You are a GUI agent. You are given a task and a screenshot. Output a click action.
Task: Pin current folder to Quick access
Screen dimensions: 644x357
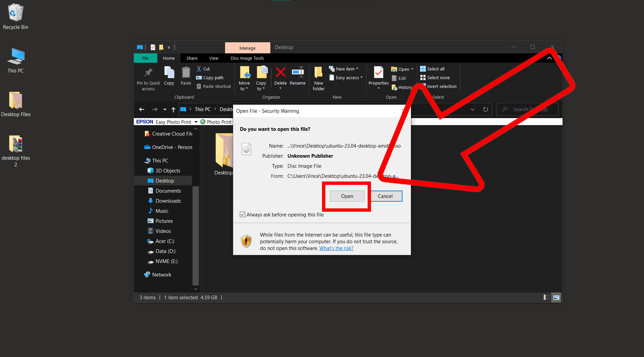[148, 78]
